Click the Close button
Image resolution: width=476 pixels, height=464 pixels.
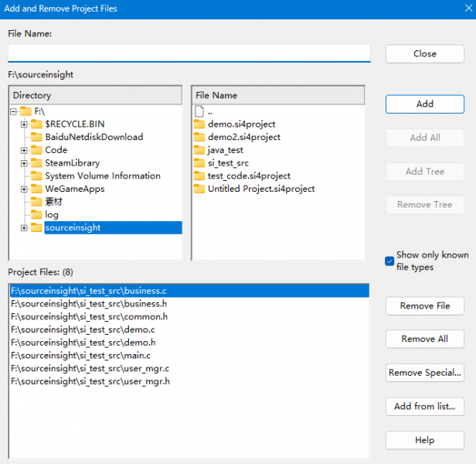425,54
